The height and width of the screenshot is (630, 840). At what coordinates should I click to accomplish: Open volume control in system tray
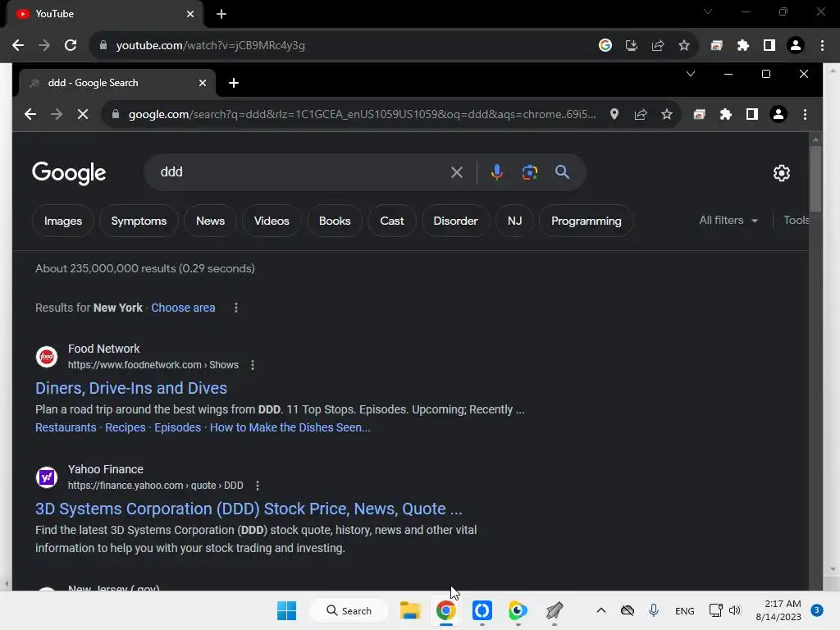[x=735, y=610]
